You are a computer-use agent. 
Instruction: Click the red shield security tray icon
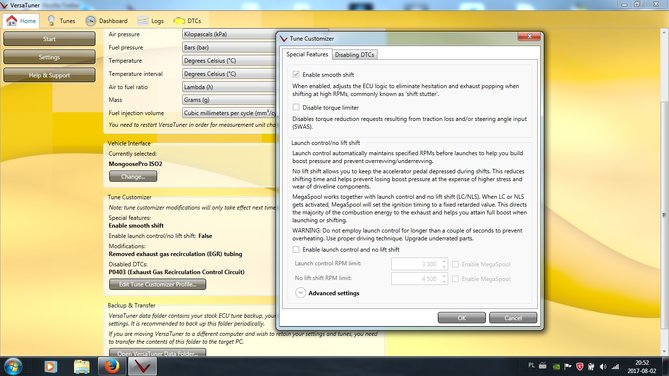click(579, 367)
